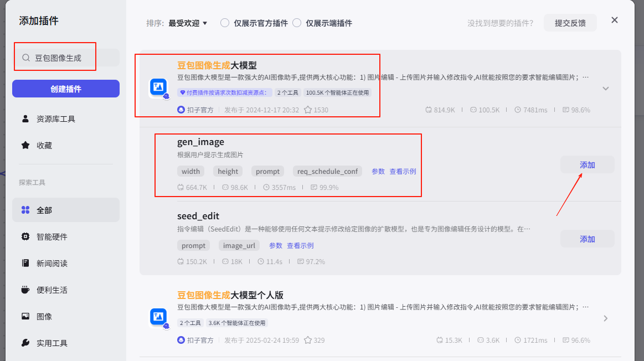Screen dimensions: 644x361
Task: Click the seed_edit tool name
Action: click(198, 216)
